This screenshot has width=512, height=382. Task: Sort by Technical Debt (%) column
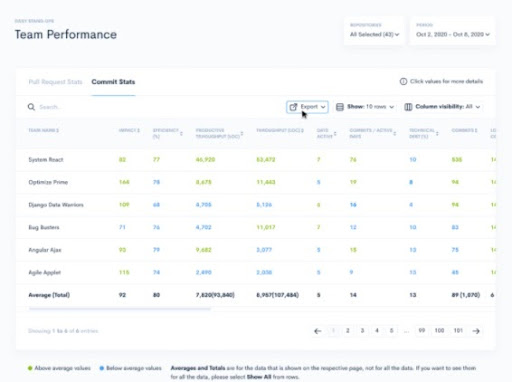(x=424, y=133)
